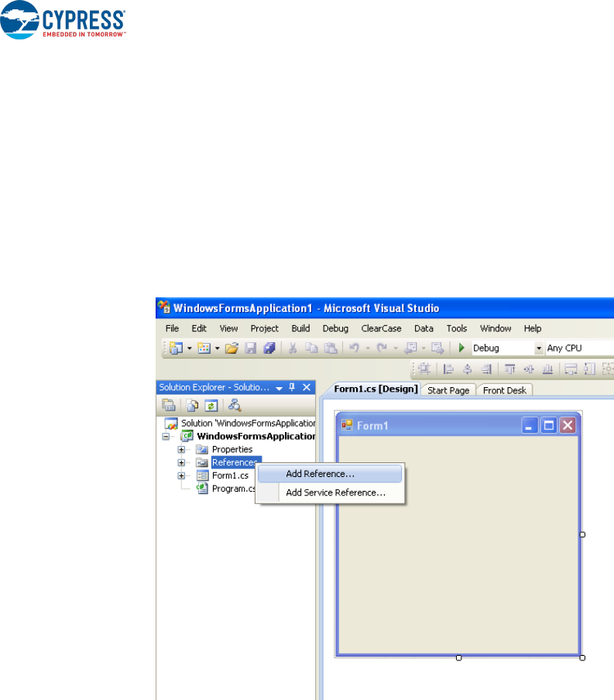Open the Edit menu

199,328
